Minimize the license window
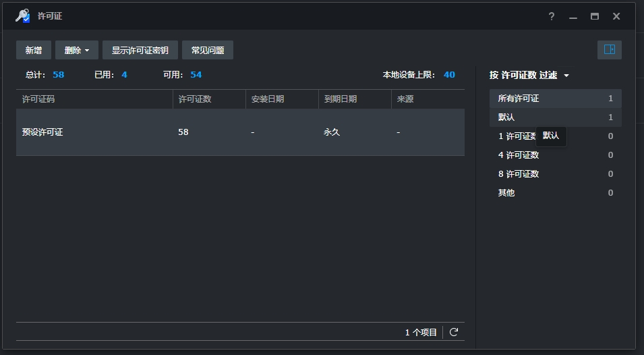The height and width of the screenshot is (355, 644). click(x=573, y=16)
